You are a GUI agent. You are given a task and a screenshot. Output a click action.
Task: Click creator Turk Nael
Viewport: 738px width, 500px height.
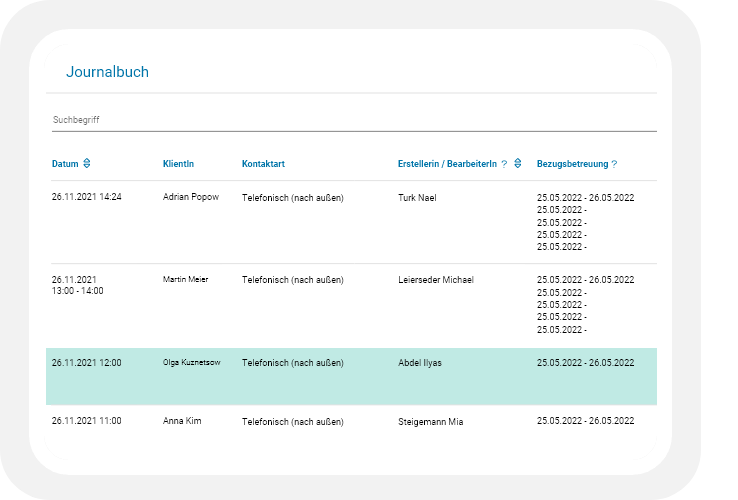[x=417, y=198]
